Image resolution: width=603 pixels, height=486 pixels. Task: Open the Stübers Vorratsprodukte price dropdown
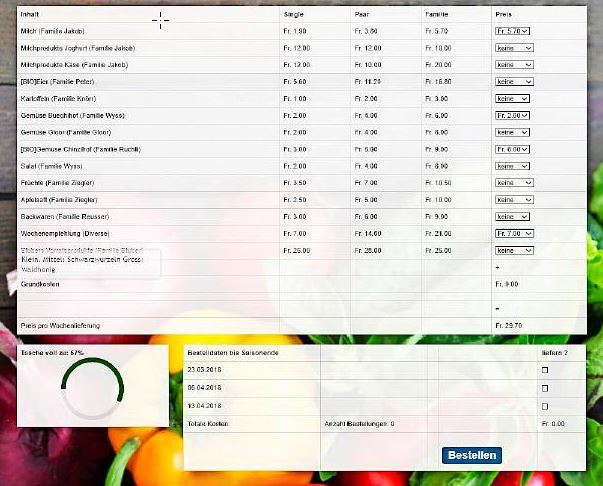point(512,250)
